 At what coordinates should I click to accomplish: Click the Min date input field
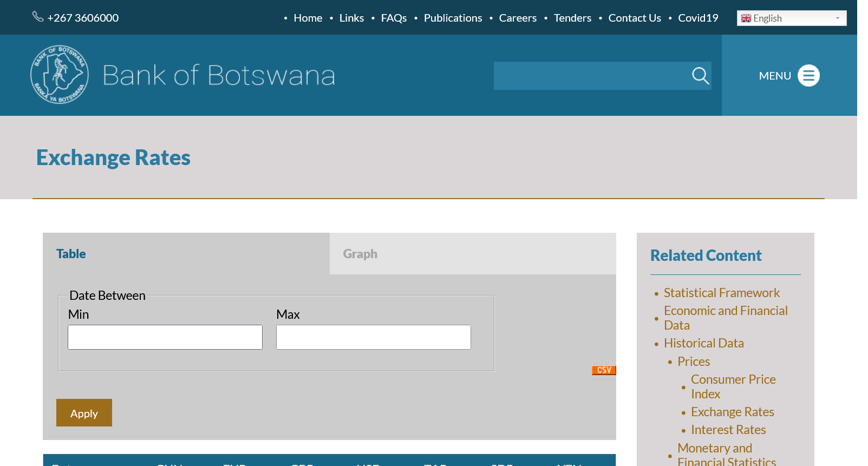(165, 337)
